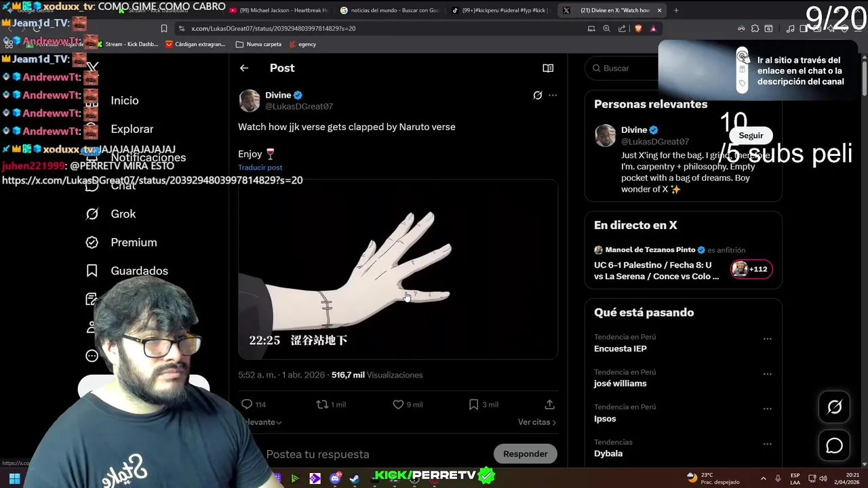Open the Dybala trend
Screen dimensions: 868x488
pos(608,453)
